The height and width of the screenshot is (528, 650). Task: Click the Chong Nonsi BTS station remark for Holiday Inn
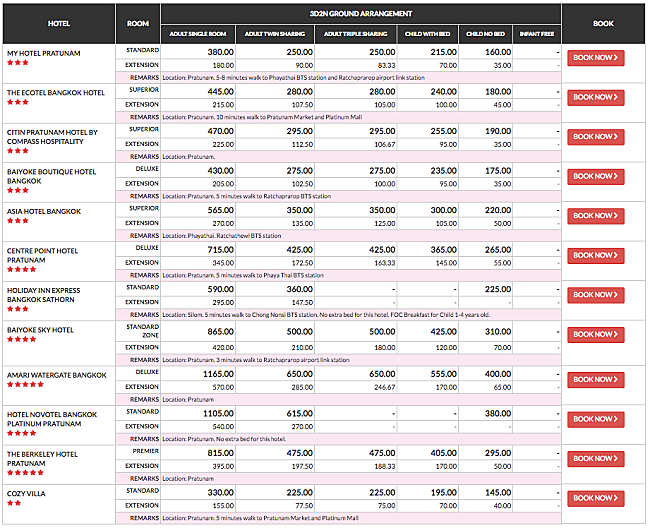point(326,315)
